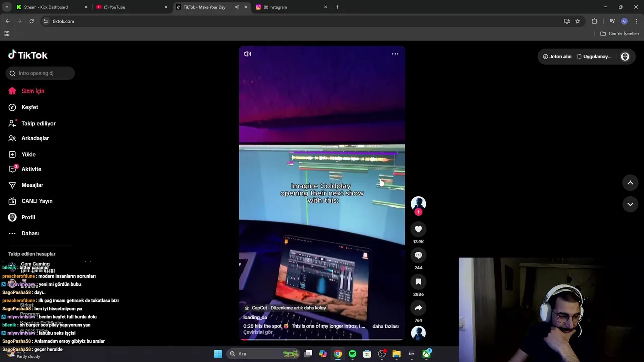Open the Chrome extensions puzzle icon

coord(595,21)
